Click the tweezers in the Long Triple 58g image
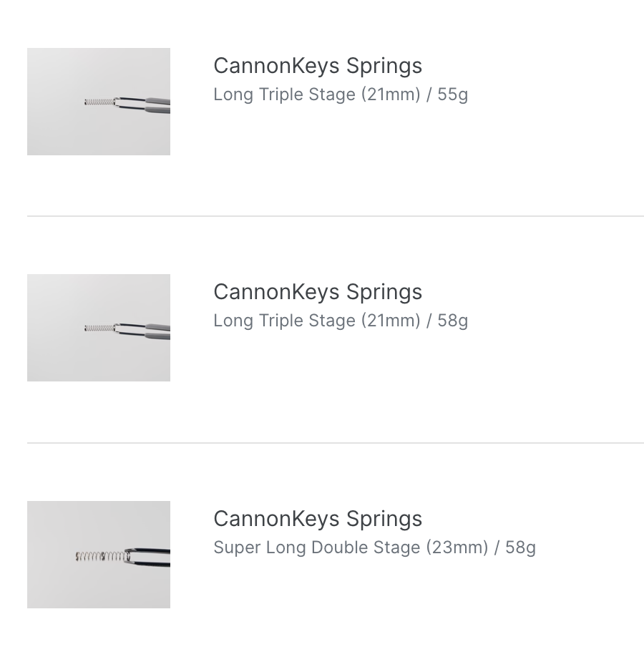This screenshot has height=657, width=644. 154,331
